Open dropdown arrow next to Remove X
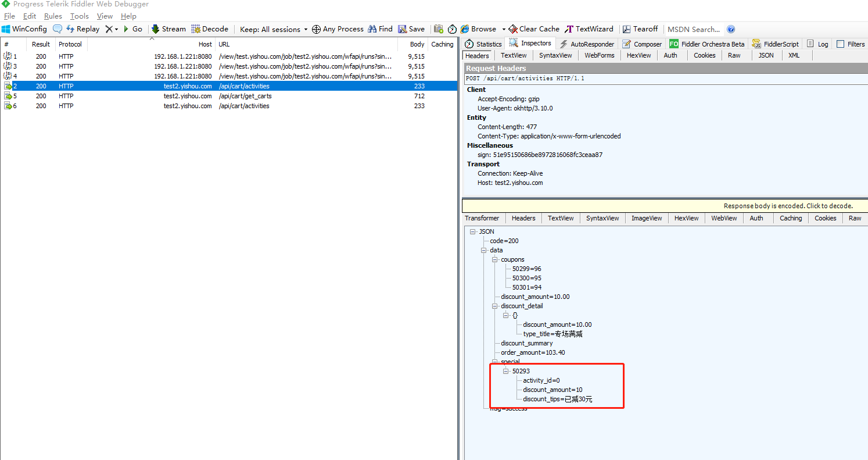 click(x=116, y=29)
